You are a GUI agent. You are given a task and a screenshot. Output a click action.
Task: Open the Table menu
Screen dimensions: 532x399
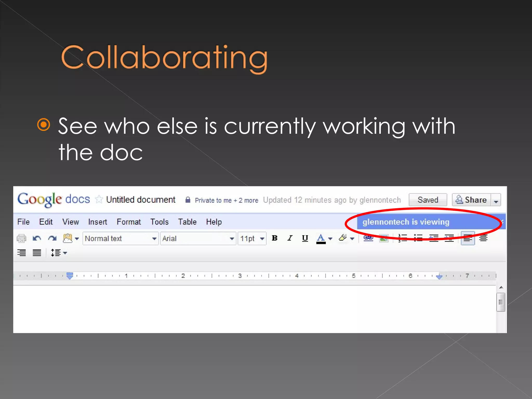tap(187, 222)
